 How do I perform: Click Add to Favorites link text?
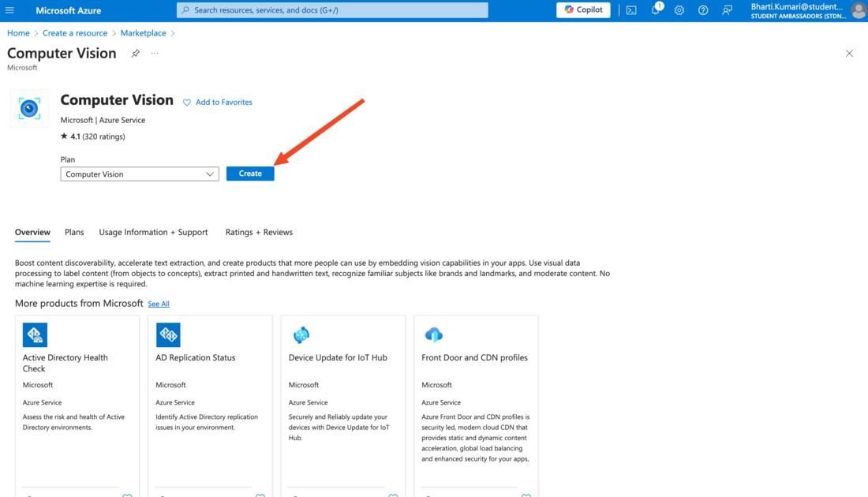point(223,103)
